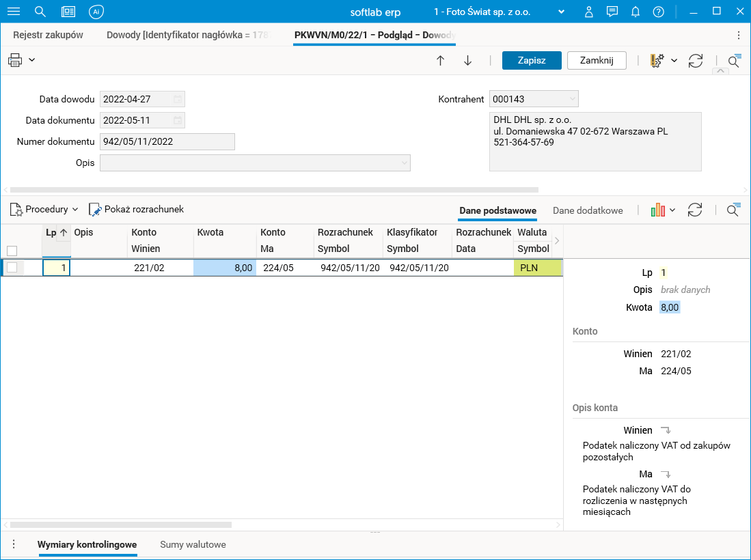Image resolution: width=751 pixels, height=560 pixels.
Task: Click the Kwota column header
Action: pos(210,233)
